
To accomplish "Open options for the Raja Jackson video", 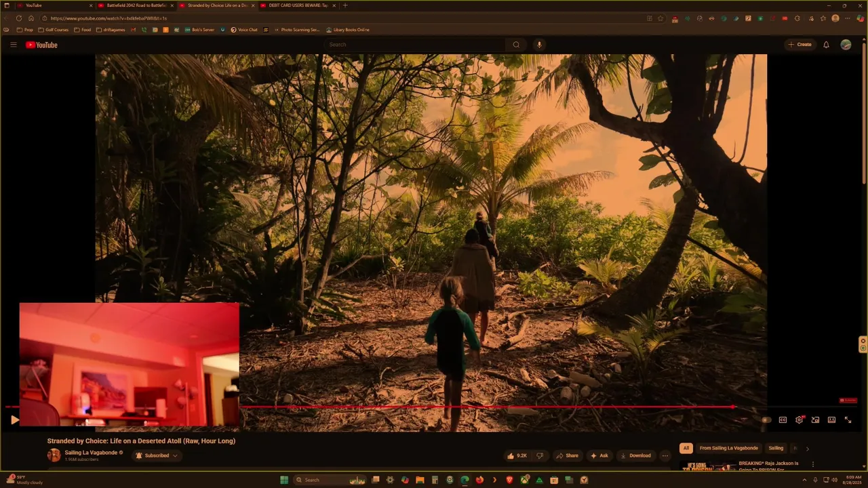I will (x=812, y=465).
